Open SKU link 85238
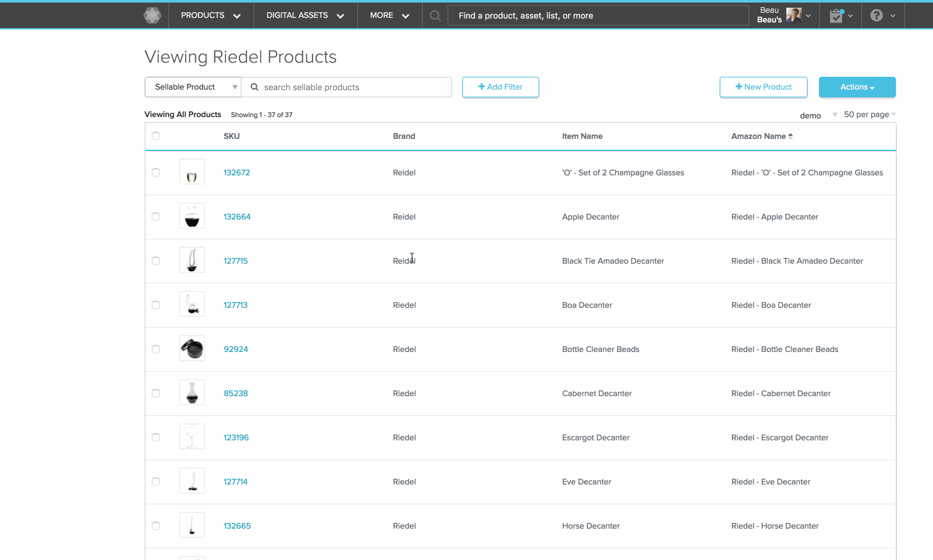The height and width of the screenshot is (560, 933). tap(236, 394)
